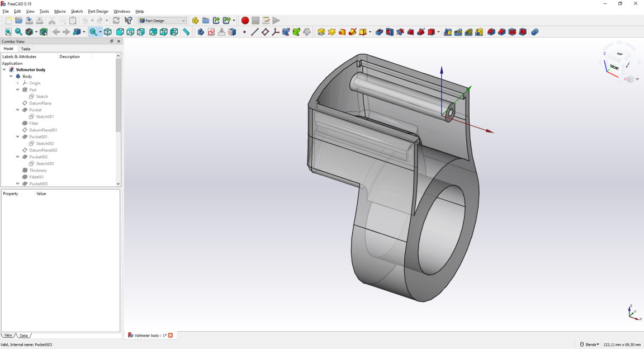
Task: Click the Pocket tool icon
Action: [x=379, y=32]
